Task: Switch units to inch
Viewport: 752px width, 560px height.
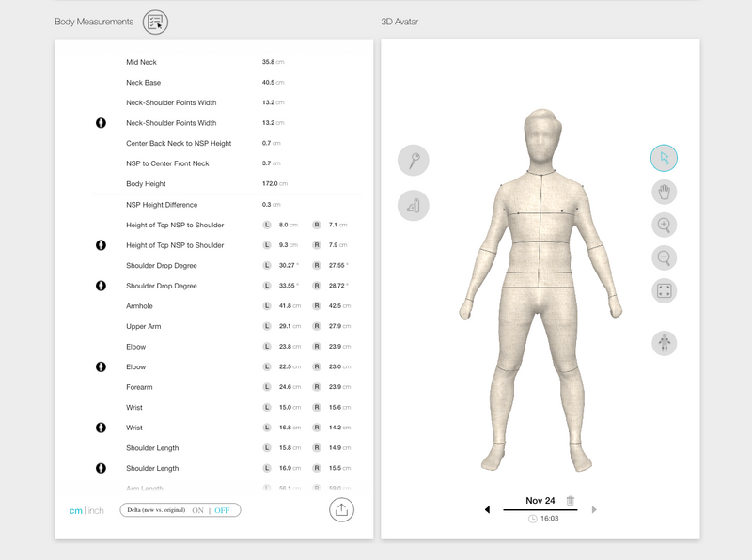Action: point(96,510)
